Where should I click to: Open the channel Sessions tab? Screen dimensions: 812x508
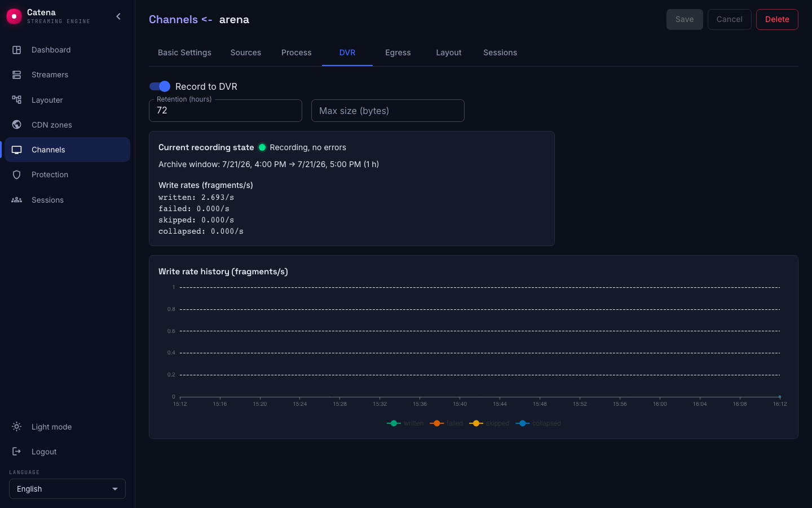click(x=500, y=52)
